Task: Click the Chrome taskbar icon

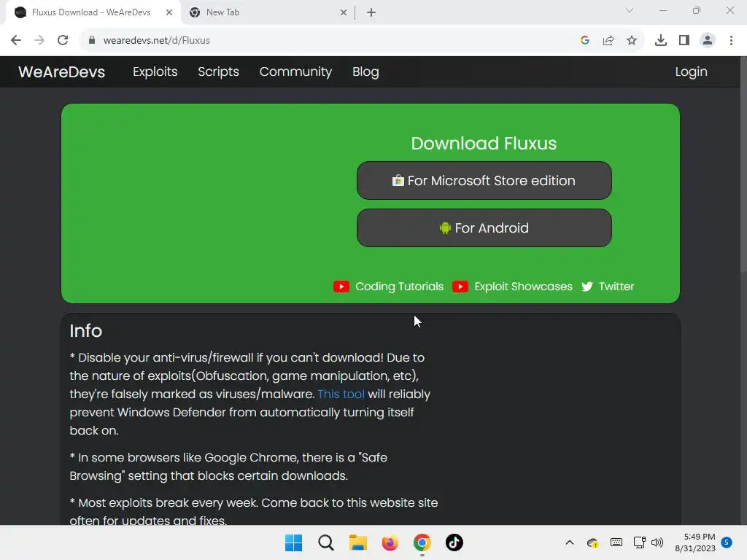Action: coord(422,542)
